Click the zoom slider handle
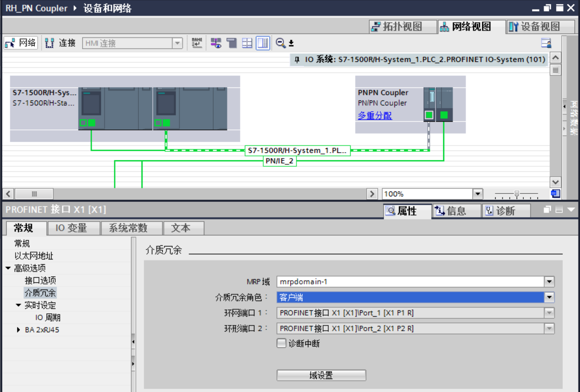 [x=517, y=193]
